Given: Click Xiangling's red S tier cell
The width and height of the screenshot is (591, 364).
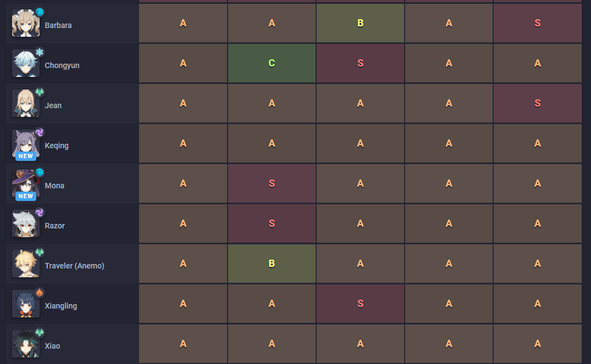Looking at the screenshot, I should [x=360, y=304].
